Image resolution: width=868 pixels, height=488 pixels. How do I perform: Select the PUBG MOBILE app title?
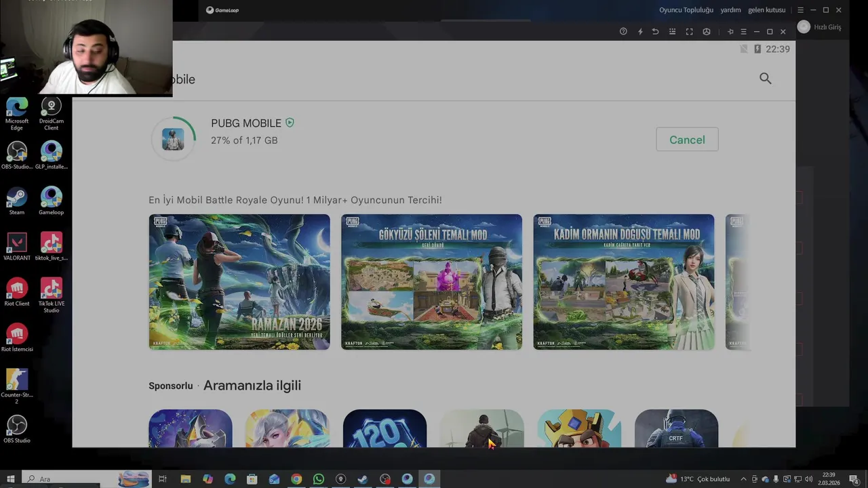(x=246, y=123)
